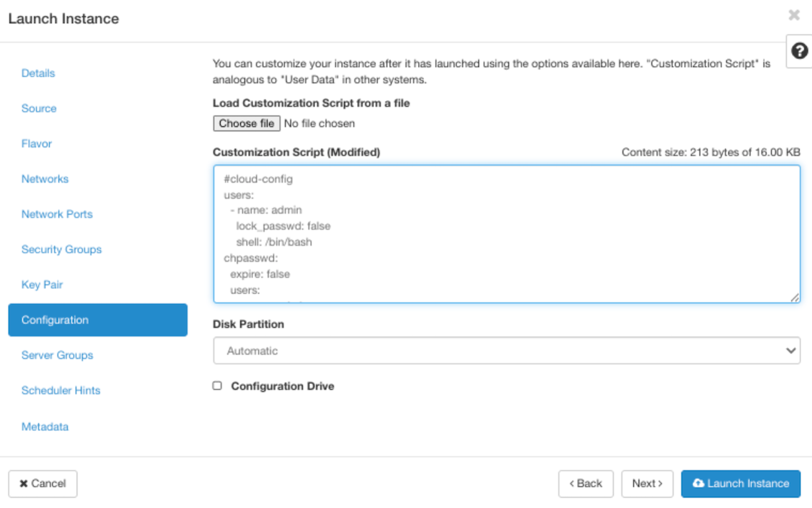
Task: Click the 'lock_passwd: false' script line
Action: pyautogui.click(x=283, y=226)
